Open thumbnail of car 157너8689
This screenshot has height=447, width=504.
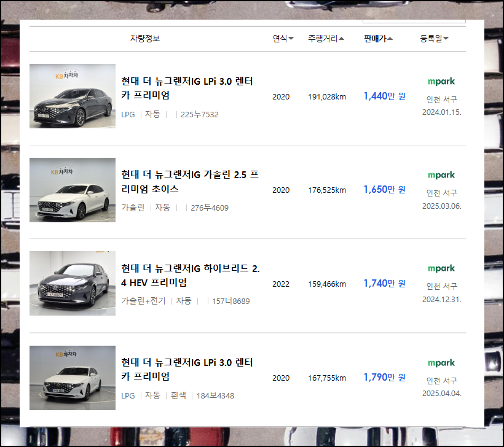[73, 283]
